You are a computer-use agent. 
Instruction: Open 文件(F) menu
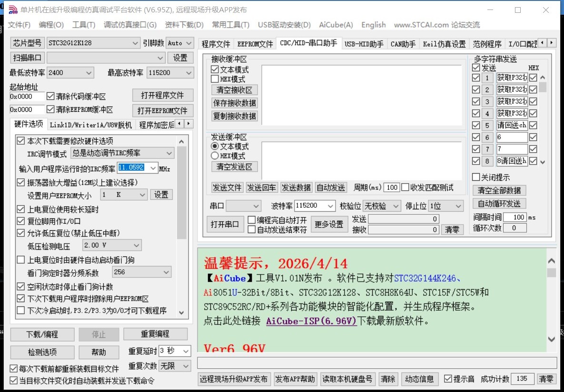(19, 25)
